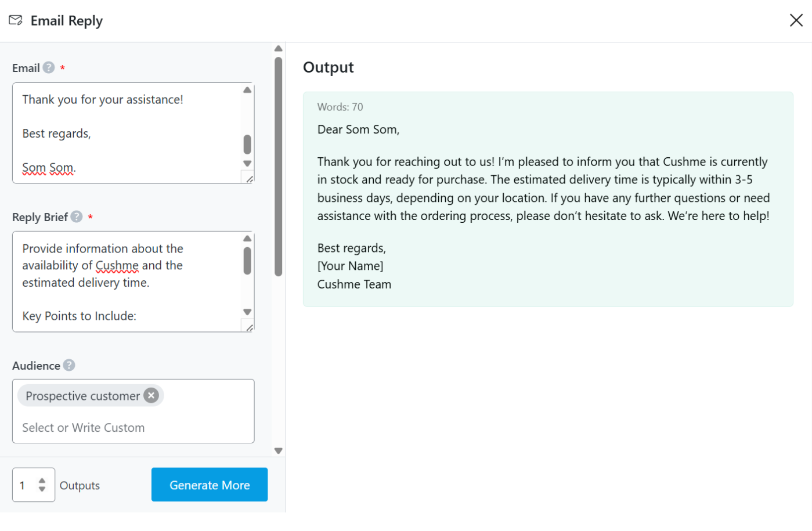Click the Generate More button

tap(209, 485)
